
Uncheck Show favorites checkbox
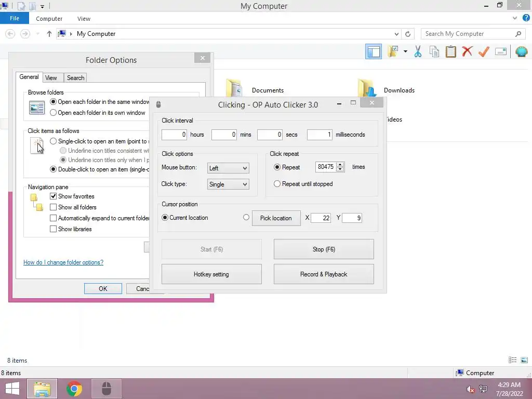pyautogui.click(x=54, y=196)
